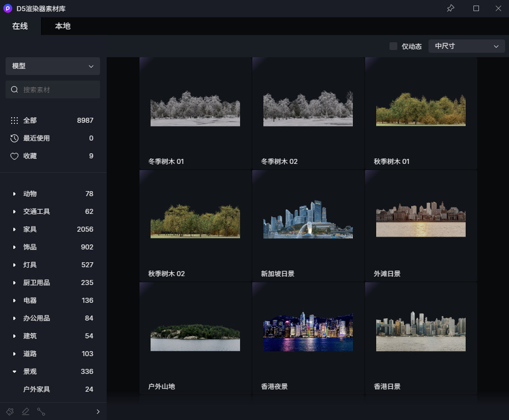Expand the 动物 category
Screen dimensions: 509x420
(x=14, y=194)
